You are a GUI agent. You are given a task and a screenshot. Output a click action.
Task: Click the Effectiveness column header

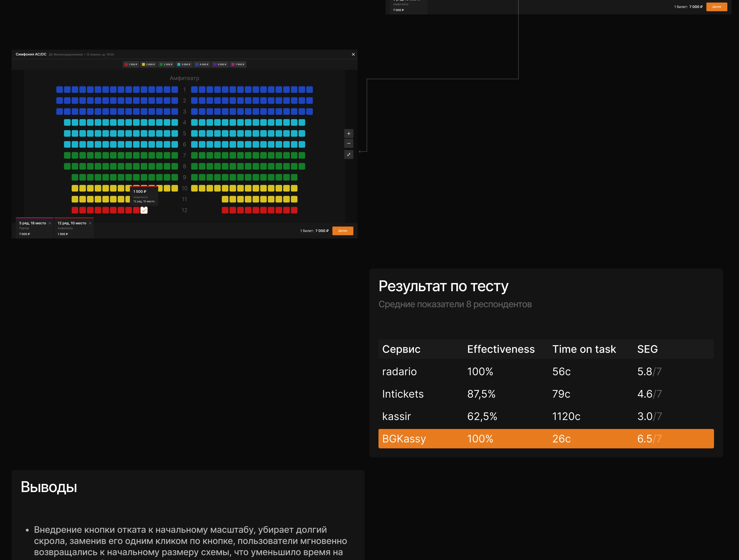[x=501, y=349]
